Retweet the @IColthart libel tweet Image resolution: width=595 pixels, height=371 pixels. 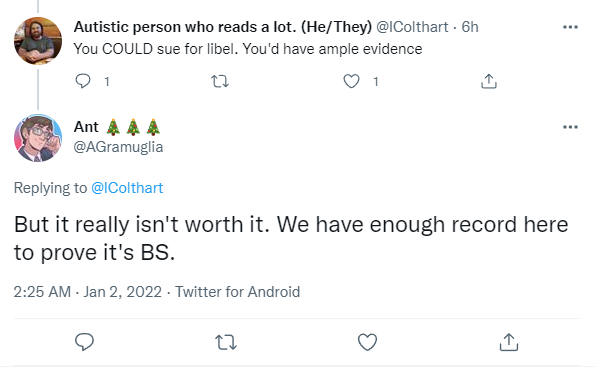coord(220,81)
